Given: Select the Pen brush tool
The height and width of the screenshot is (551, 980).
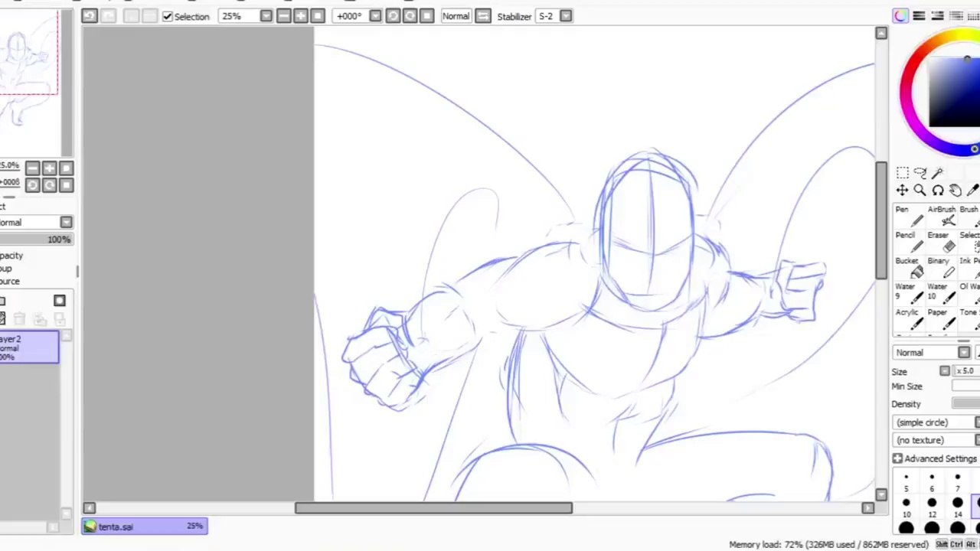Looking at the screenshot, I should pos(909,216).
